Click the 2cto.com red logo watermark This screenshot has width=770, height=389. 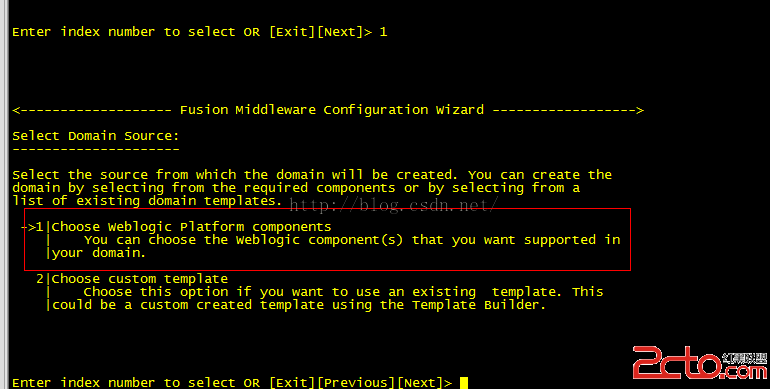[x=700, y=362]
